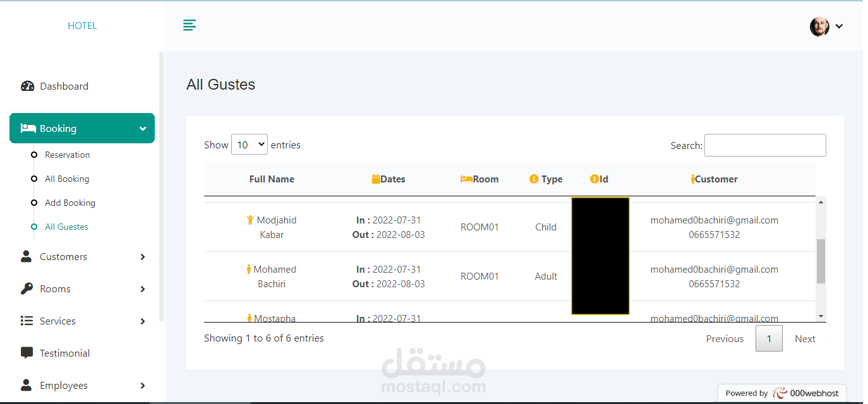The height and width of the screenshot is (404, 868).
Task: Expand the Services menu chevron
Action: click(x=143, y=321)
